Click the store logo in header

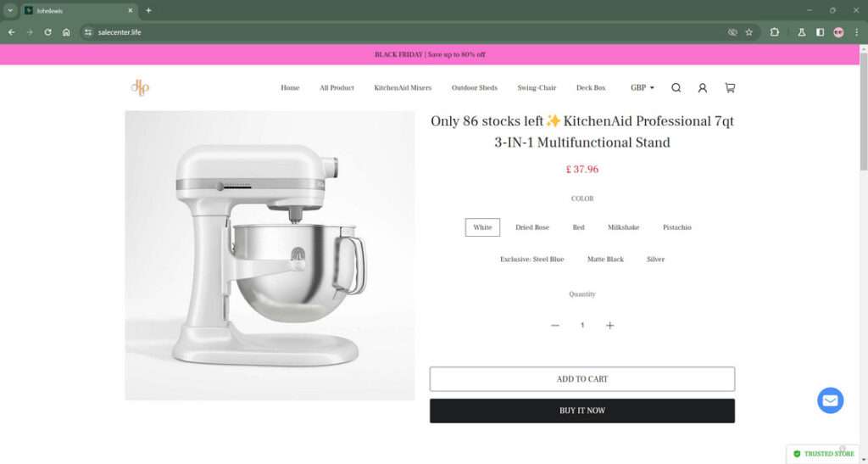[140, 87]
